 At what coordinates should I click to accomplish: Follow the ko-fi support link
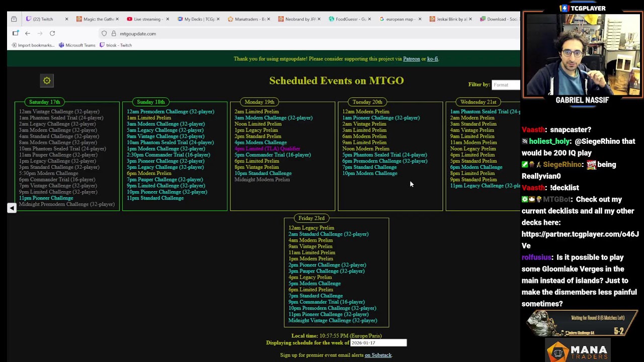[433, 59]
